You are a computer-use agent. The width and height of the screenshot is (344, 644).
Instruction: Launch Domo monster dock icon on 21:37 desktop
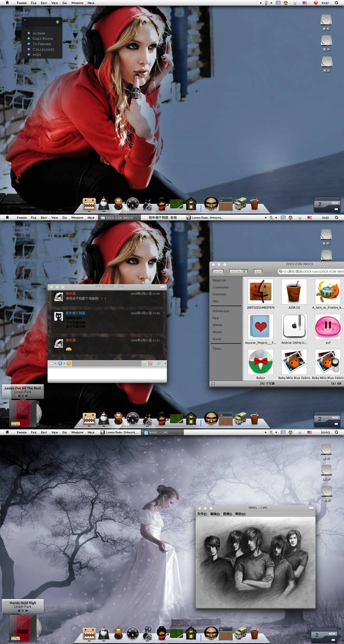coord(89,204)
